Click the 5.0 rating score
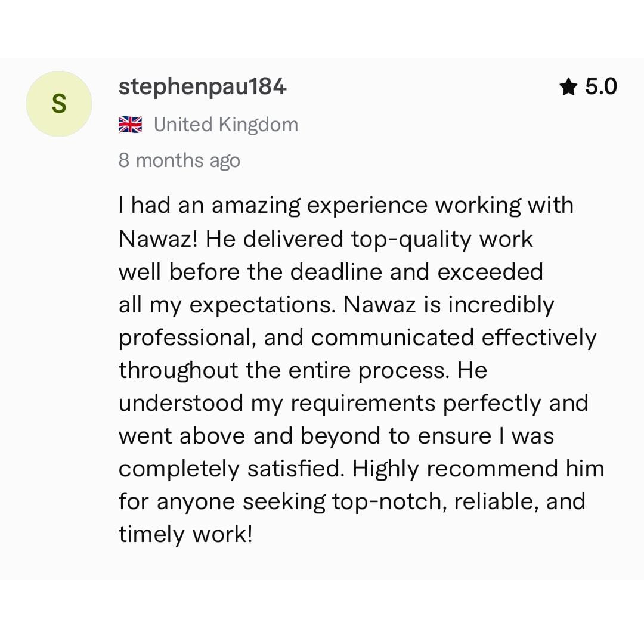This screenshot has height=644, width=644. (x=601, y=86)
